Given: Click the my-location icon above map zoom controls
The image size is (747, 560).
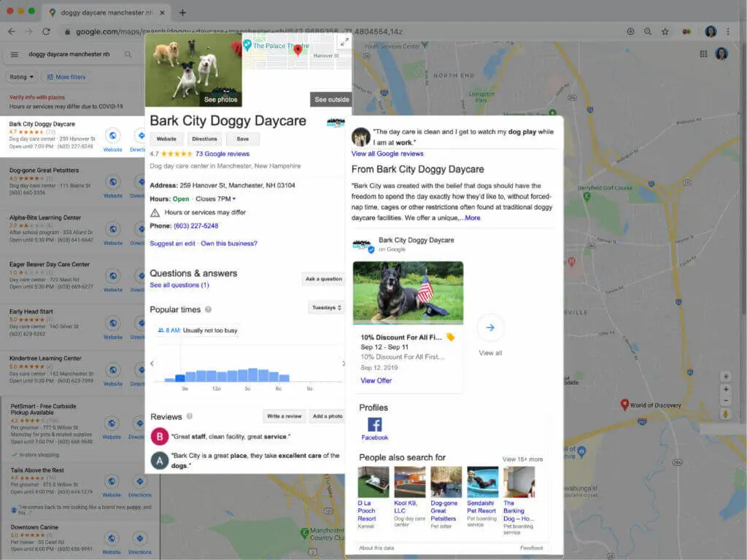Looking at the screenshot, I should coord(727,375).
